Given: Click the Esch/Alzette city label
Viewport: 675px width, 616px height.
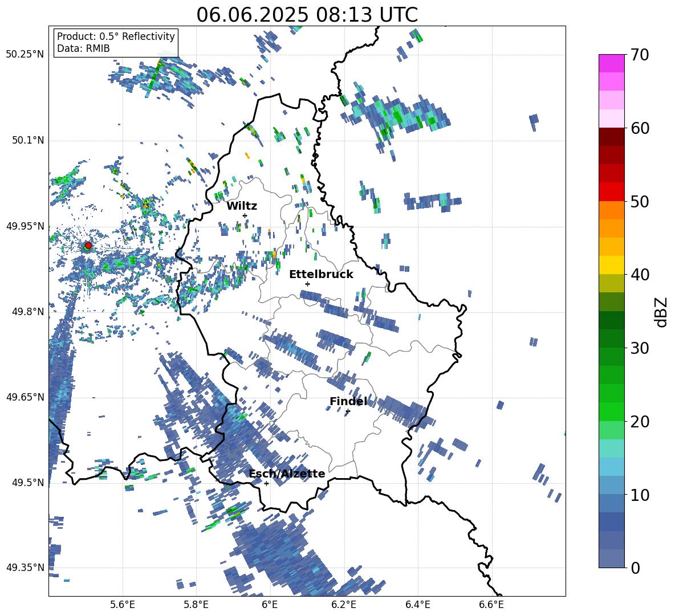Looking at the screenshot, I should pos(287,474).
